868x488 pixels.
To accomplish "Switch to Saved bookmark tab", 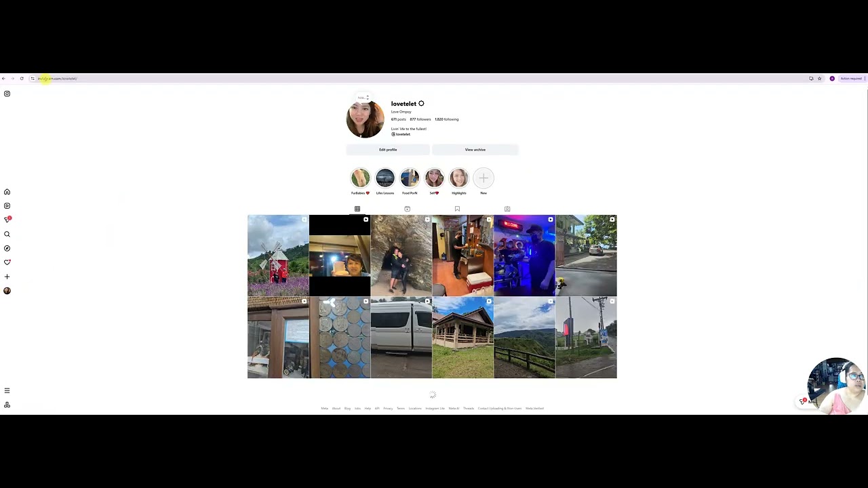I will [x=457, y=209].
